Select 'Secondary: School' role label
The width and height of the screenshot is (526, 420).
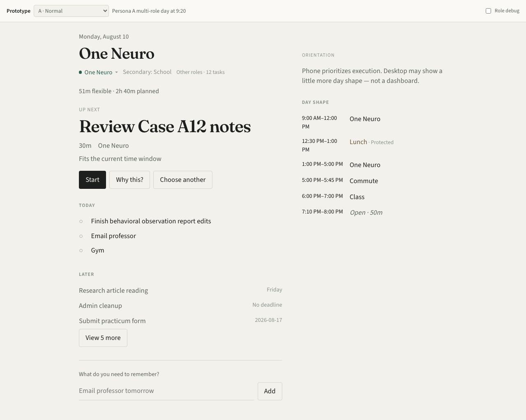click(147, 72)
